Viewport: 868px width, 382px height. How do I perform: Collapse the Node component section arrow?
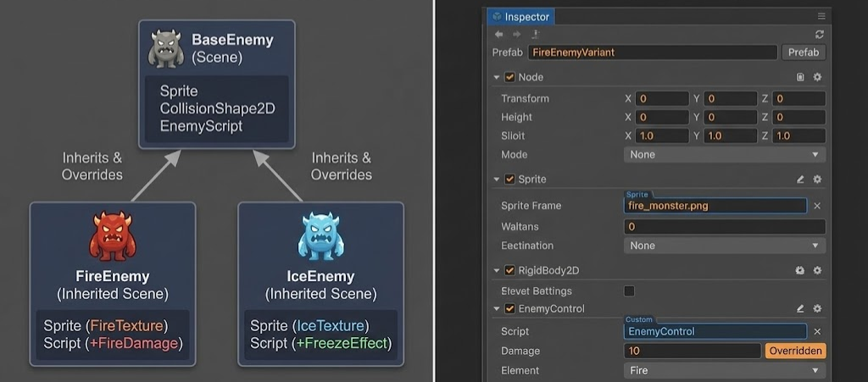point(497,77)
